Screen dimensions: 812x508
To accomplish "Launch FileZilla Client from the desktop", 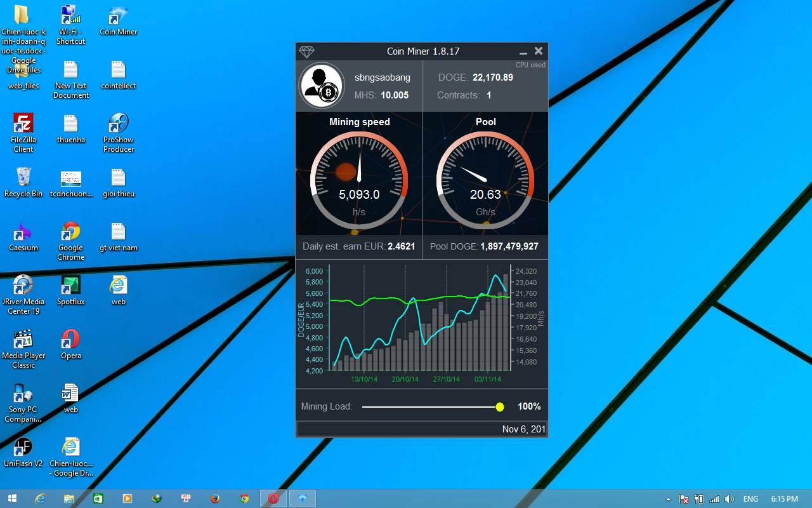I will [x=23, y=134].
